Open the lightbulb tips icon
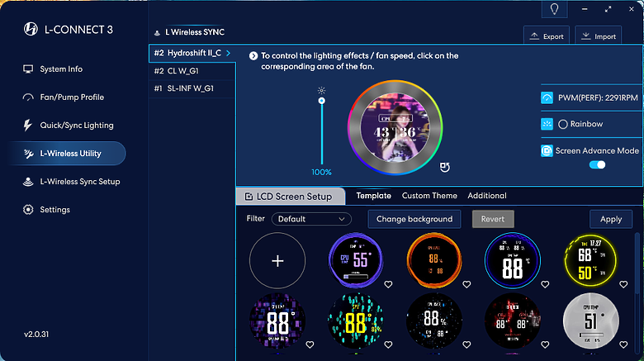Image resolution: width=644 pixels, height=361 pixels. point(555,9)
